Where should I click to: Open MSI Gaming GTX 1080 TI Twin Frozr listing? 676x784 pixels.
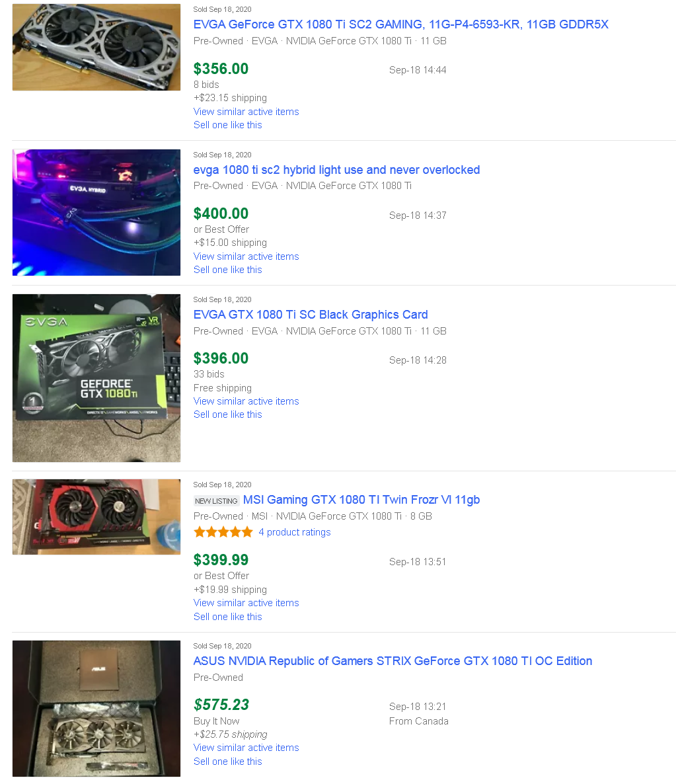tap(361, 500)
